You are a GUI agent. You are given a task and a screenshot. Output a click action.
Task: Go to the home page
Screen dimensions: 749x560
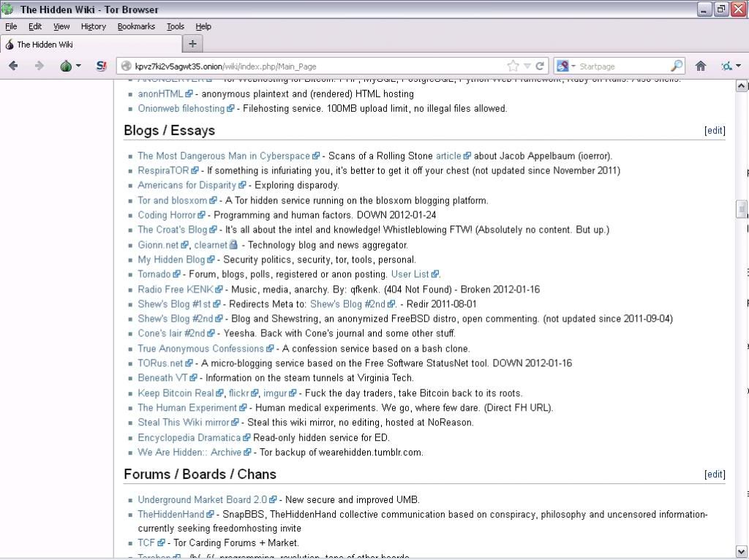(701, 66)
